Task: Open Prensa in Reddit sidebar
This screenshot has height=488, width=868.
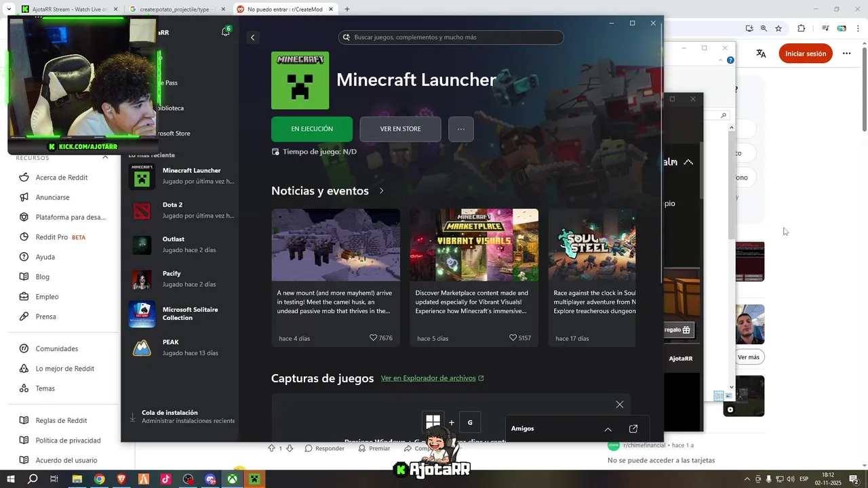Action: 45,317
